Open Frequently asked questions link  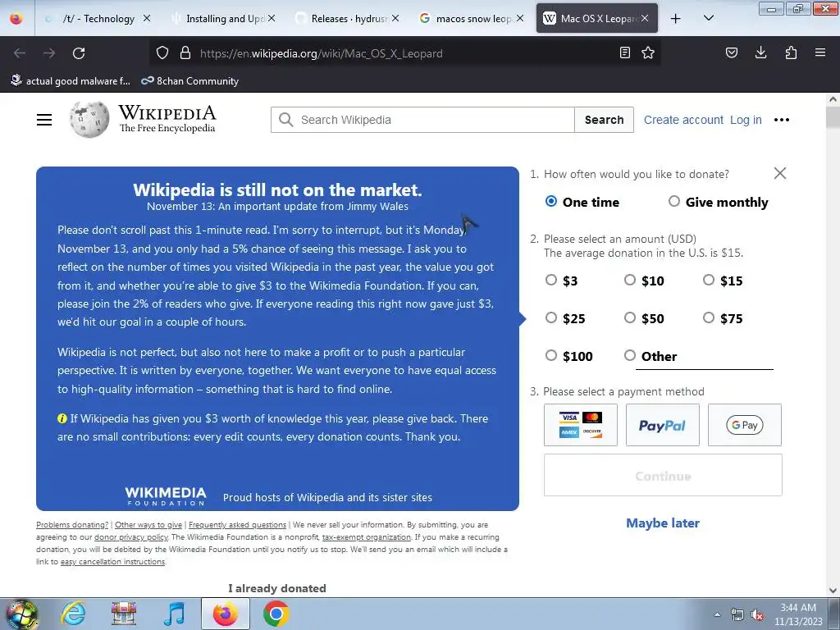237,524
